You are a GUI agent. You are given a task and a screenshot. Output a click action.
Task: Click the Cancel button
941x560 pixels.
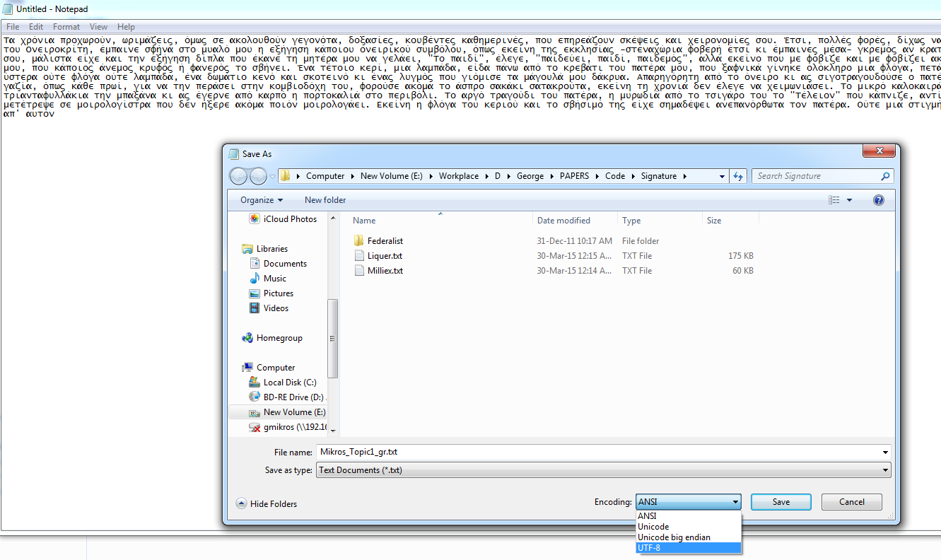pyautogui.click(x=852, y=502)
